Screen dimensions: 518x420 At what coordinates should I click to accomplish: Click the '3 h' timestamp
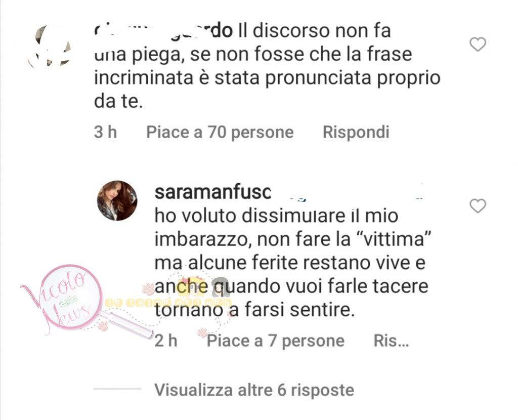click(105, 132)
